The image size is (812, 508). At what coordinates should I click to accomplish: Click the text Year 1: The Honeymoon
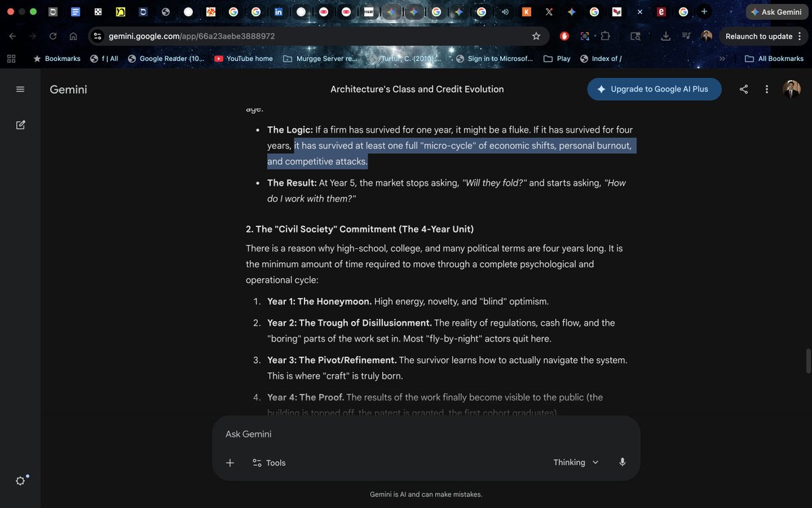pos(319,301)
